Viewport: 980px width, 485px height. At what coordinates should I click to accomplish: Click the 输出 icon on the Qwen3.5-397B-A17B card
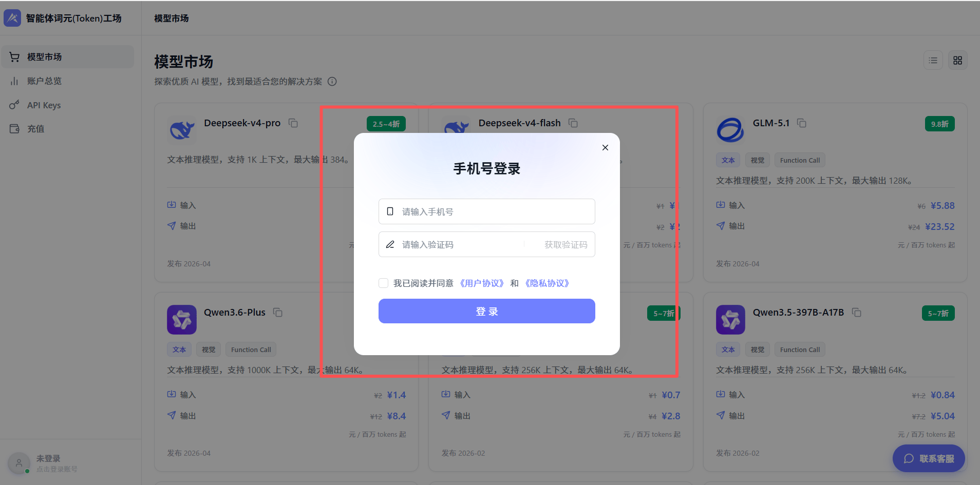(x=721, y=415)
